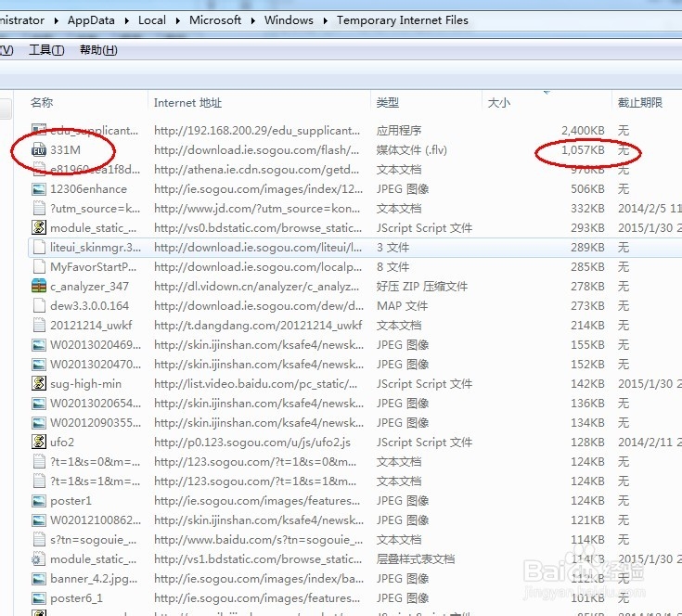
Task: Click the script icon of ufo2
Action: 39,443
